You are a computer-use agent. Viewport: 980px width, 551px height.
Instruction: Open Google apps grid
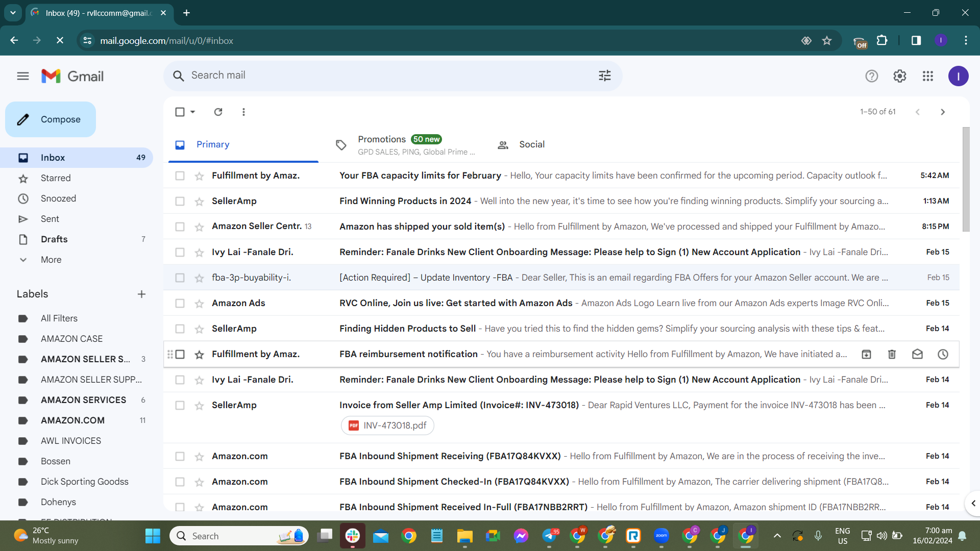[x=928, y=77]
